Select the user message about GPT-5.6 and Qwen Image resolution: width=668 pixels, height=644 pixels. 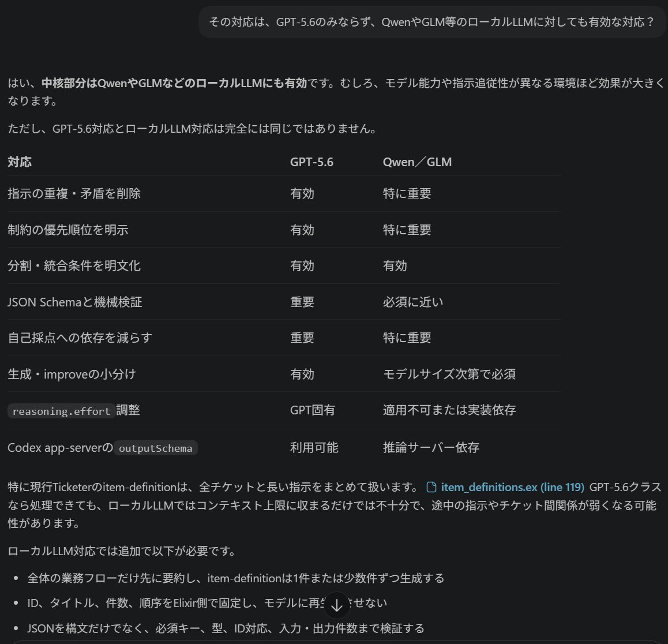point(431,22)
